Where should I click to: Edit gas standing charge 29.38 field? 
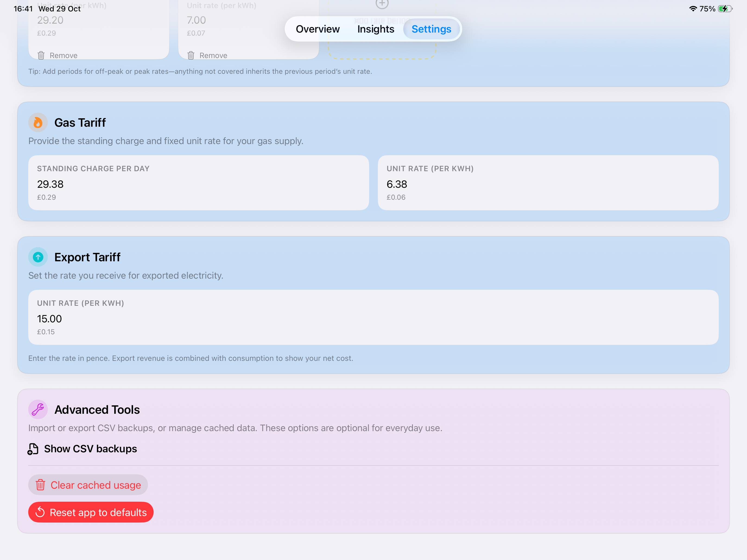(x=199, y=183)
